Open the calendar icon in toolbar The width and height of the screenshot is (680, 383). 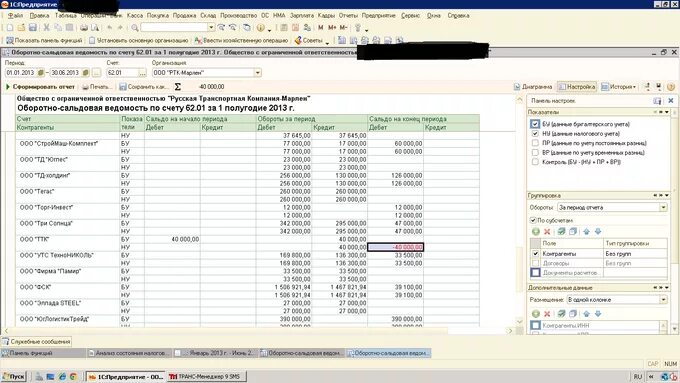coord(295,28)
